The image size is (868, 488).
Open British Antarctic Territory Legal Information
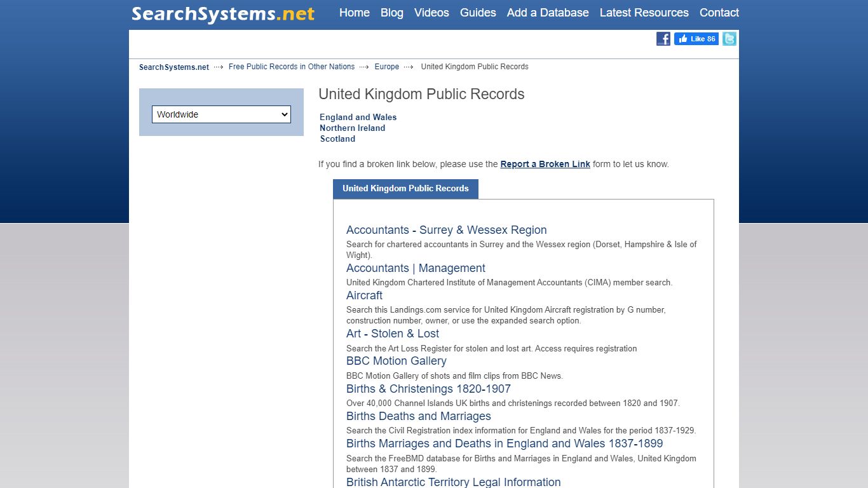click(x=454, y=482)
